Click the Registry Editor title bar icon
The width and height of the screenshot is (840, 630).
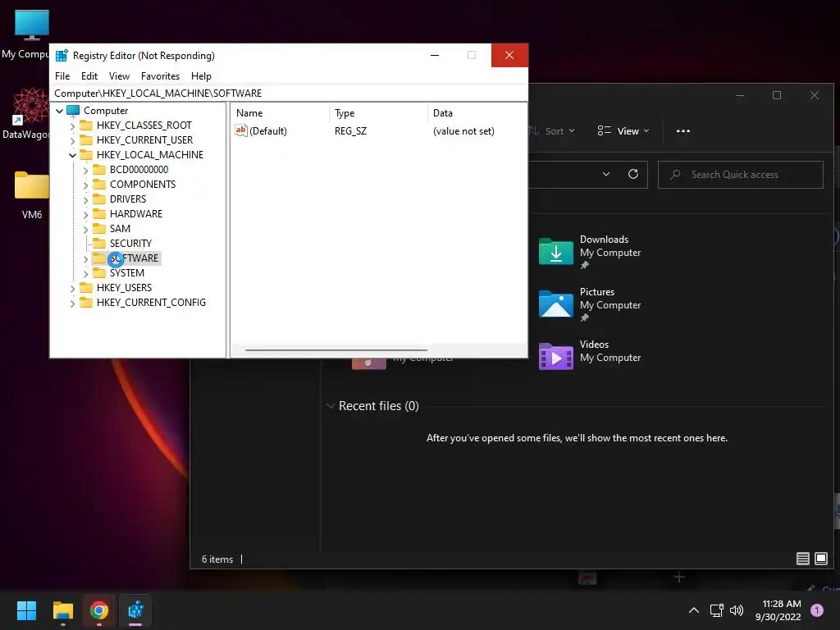point(62,55)
